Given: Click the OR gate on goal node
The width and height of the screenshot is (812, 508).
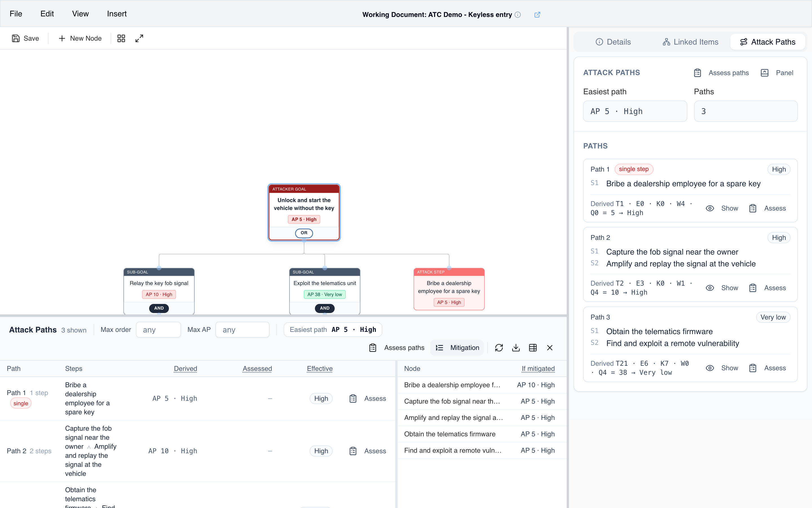Looking at the screenshot, I should tap(304, 233).
